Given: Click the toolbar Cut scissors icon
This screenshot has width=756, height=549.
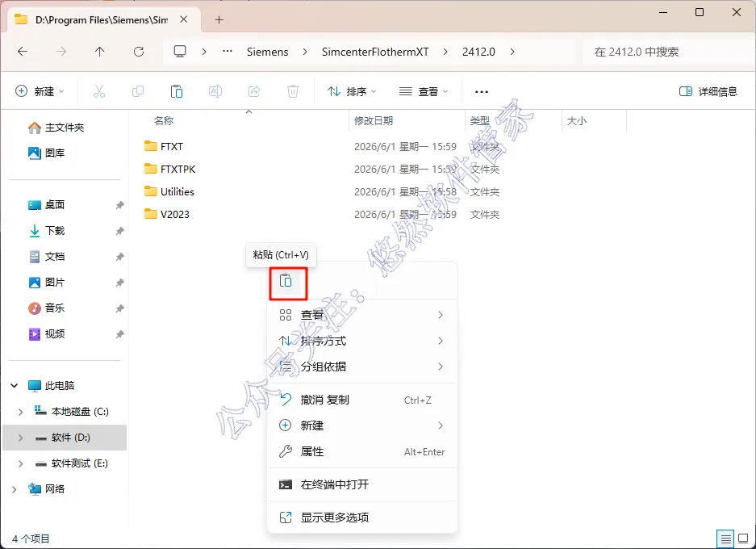Looking at the screenshot, I should (x=99, y=91).
